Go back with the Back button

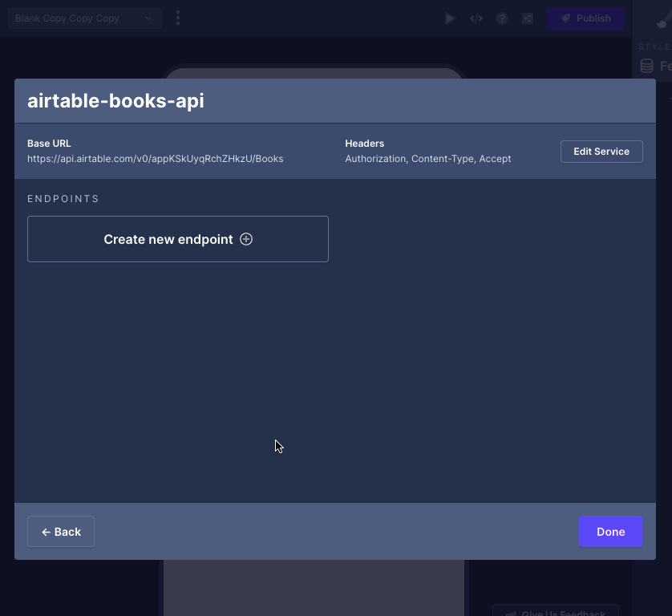point(61,532)
